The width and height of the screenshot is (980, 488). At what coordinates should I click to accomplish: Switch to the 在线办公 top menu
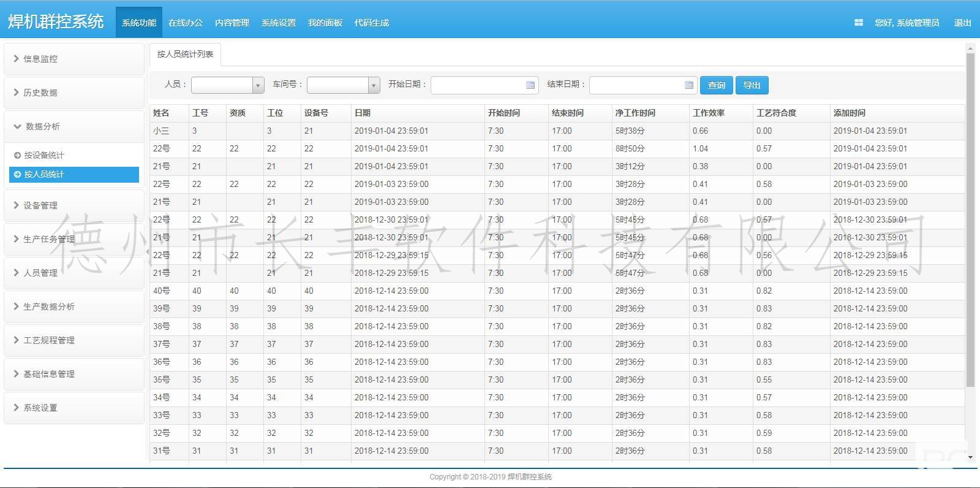pos(185,23)
